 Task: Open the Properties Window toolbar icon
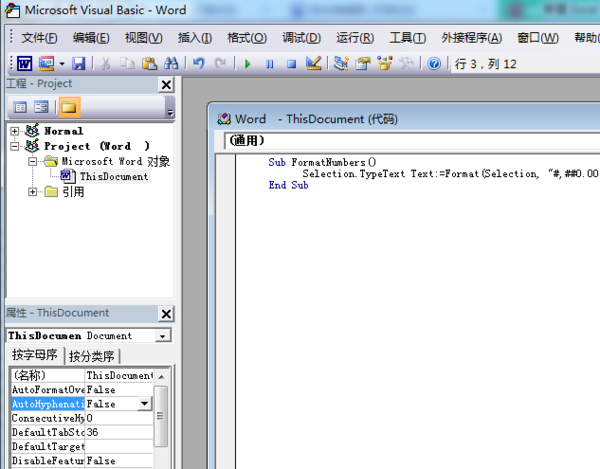click(x=363, y=64)
